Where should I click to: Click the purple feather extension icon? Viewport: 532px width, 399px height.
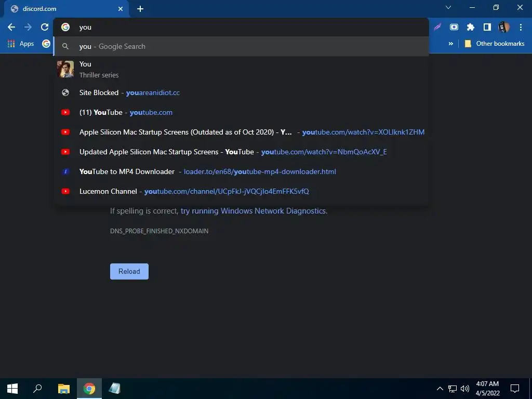437,27
